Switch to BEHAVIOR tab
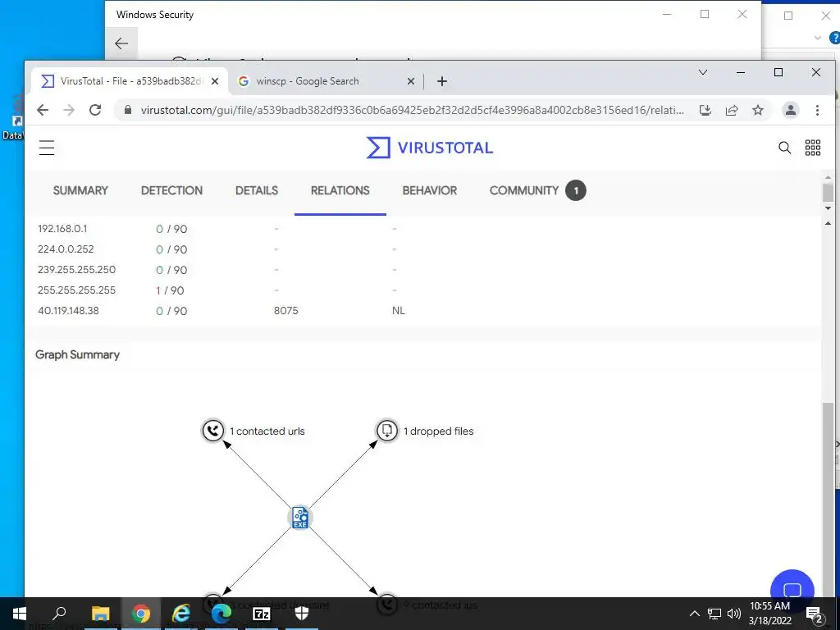This screenshot has height=630, width=840. point(430,190)
